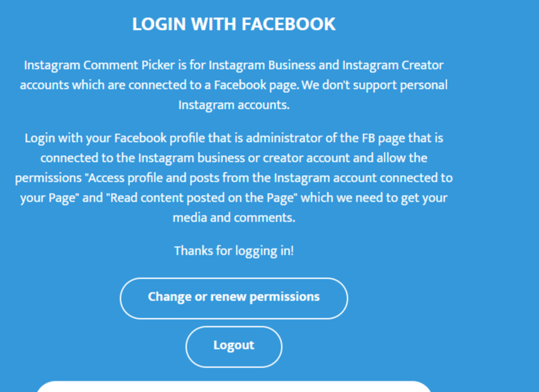Click the line reading "Instagram accounts."
Screen dimensions: 539x392
[x=234, y=105]
